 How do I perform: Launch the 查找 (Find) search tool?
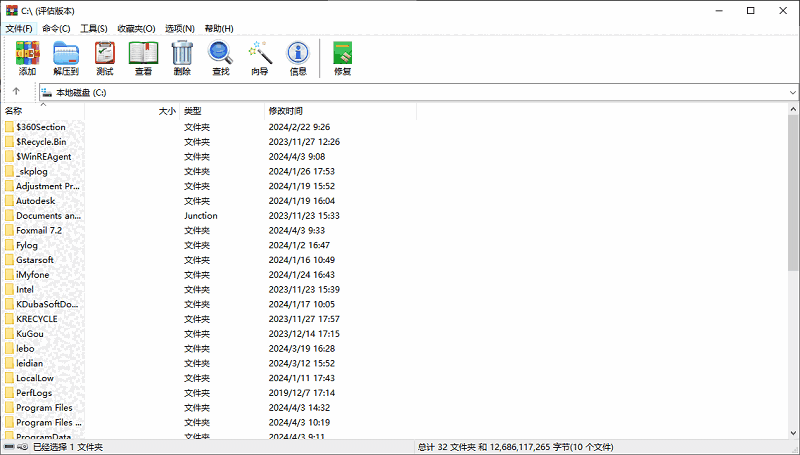(221, 58)
